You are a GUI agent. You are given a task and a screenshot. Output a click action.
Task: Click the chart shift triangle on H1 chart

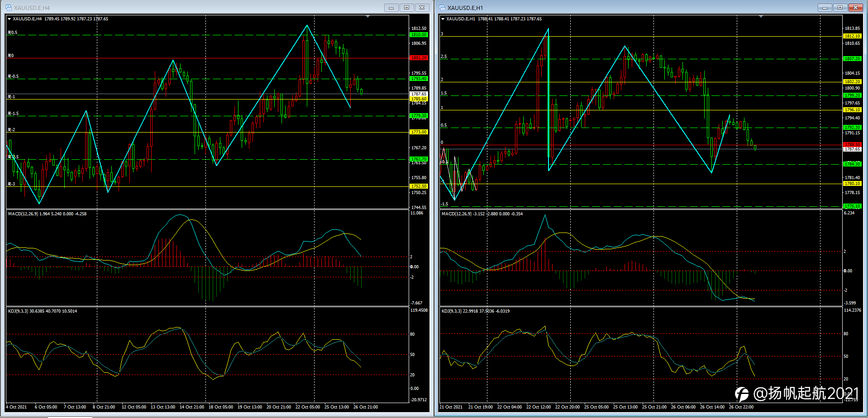(x=761, y=16)
